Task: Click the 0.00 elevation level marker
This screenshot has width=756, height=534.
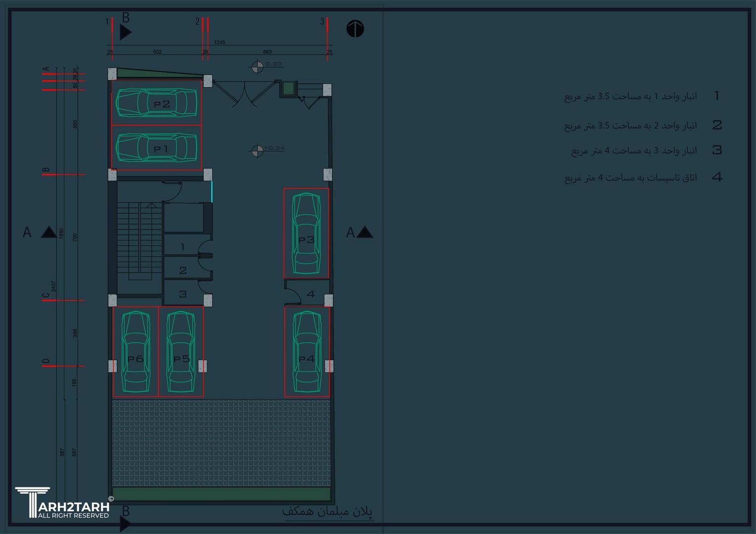Action: (257, 67)
